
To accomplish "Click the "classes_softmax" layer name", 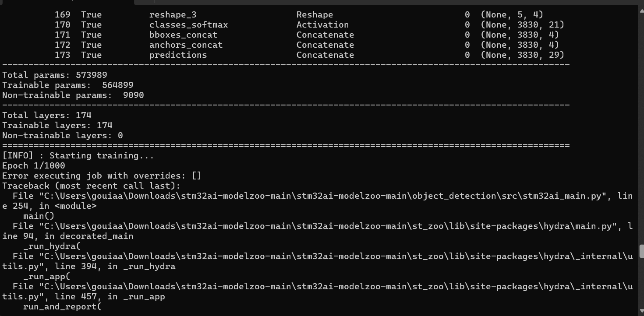I will coord(188,25).
